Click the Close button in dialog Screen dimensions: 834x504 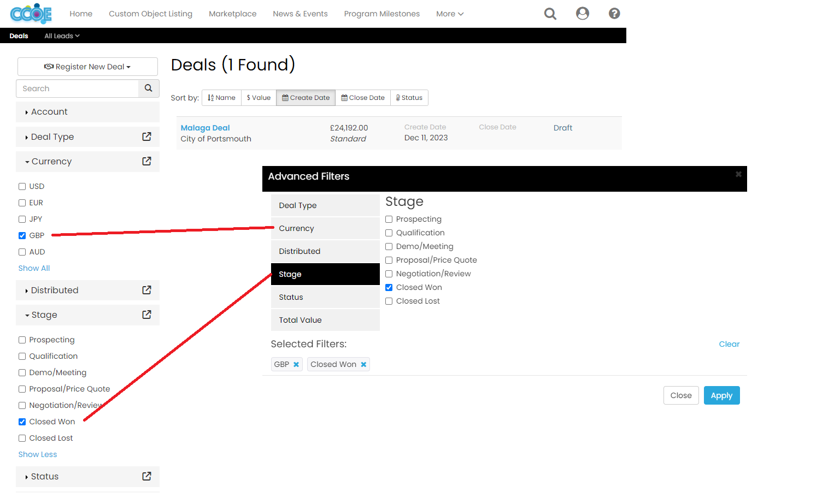[681, 395]
